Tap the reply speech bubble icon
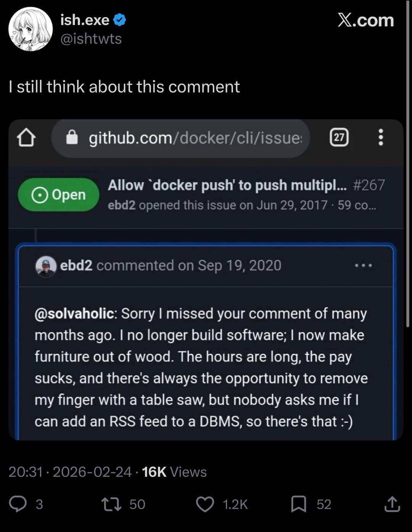This screenshot has height=532, width=412. (x=18, y=504)
